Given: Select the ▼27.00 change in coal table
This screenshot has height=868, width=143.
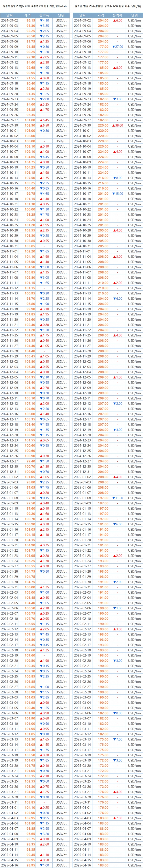Looking at the screenshot, I should [x=117, y=47].
